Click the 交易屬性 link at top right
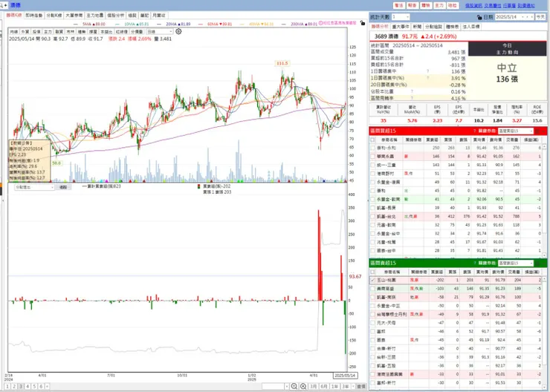This screenshot has height=392, width=550. (493, 6)
